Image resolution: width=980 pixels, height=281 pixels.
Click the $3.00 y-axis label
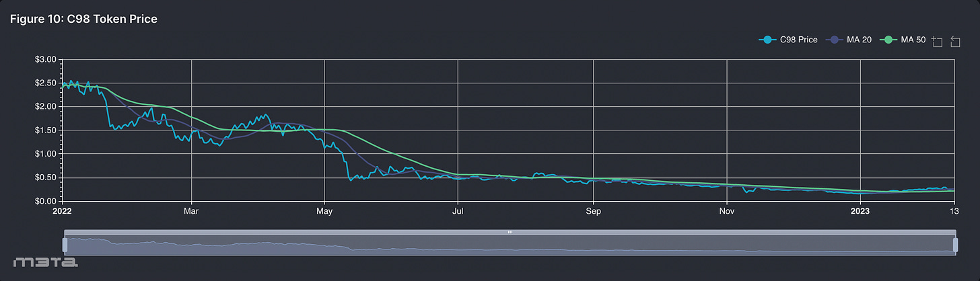[x=47, y=59]
